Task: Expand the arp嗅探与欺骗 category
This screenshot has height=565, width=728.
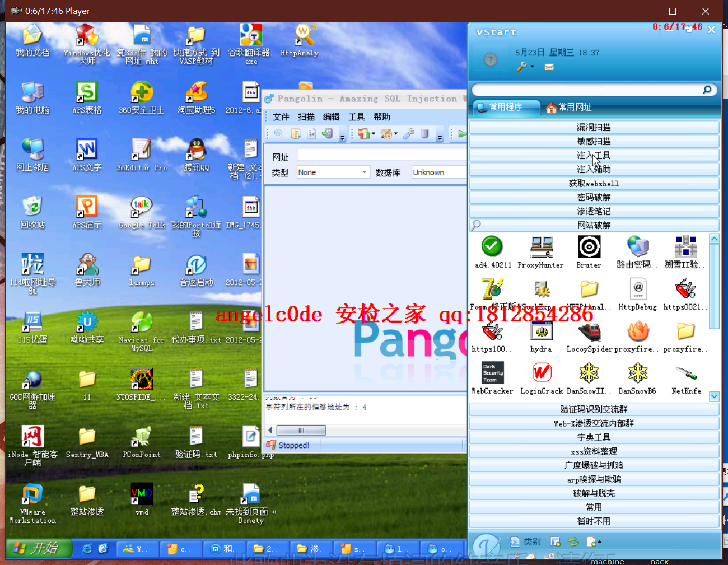Action: [x=594, y=479]
